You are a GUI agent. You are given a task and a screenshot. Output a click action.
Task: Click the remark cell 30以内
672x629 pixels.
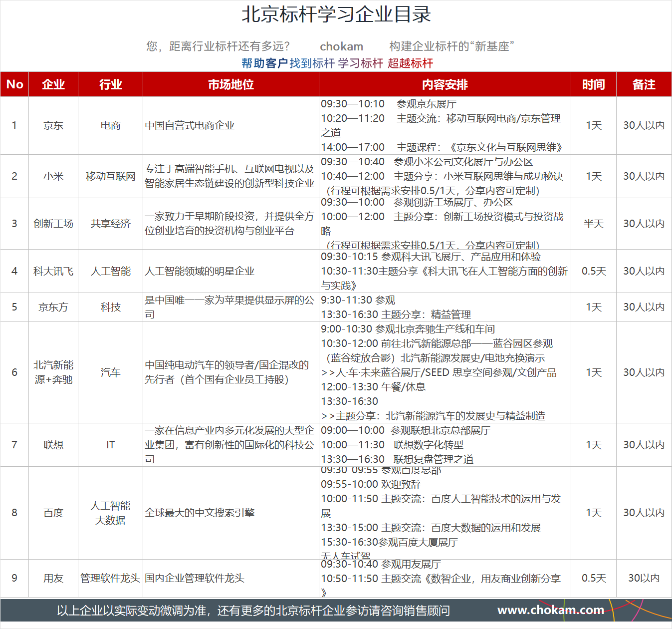pyautogui.click(x=644, y=578)
